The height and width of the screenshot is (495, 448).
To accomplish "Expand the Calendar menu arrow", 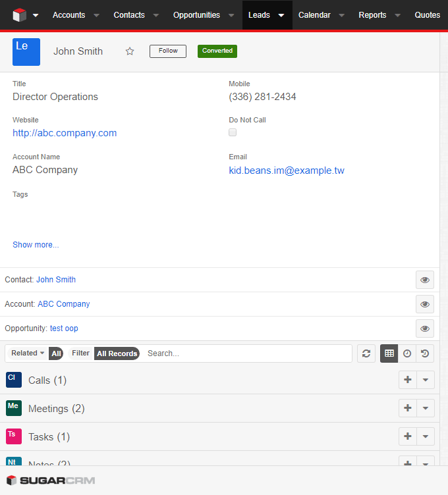I will click(x=341, y=15).
